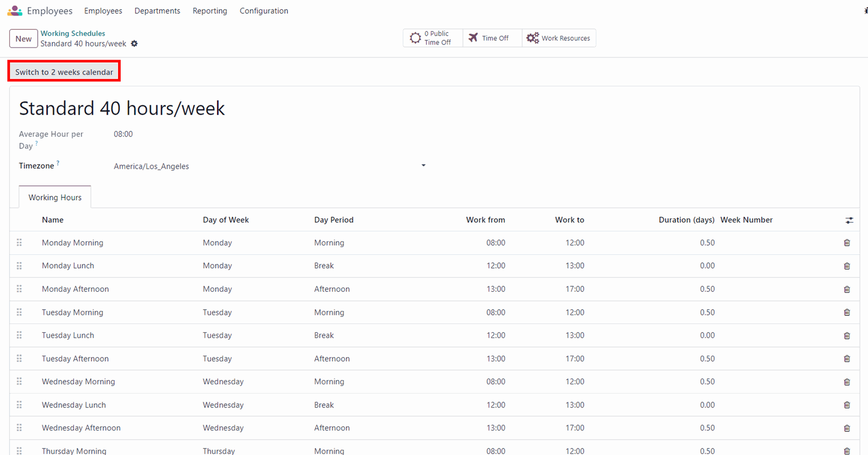868x455 pixels.
Task: Grab the drag handle of Monday Lunch
Action: pos(19,266)
